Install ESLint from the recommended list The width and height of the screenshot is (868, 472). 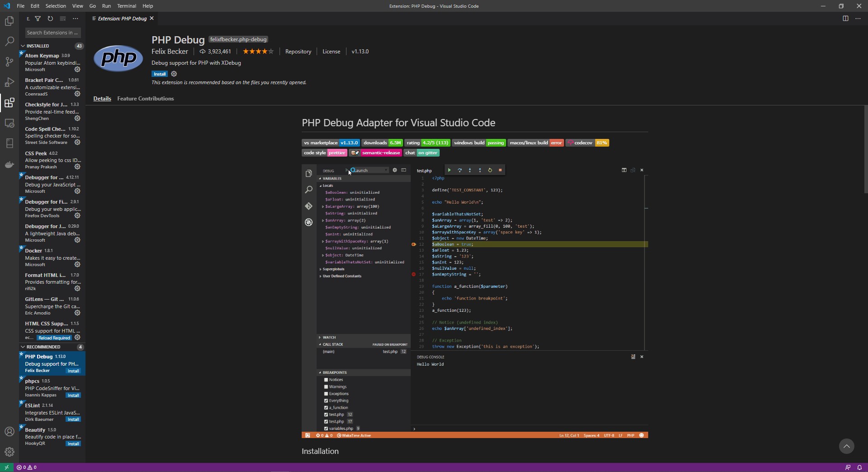click(73, 420)
